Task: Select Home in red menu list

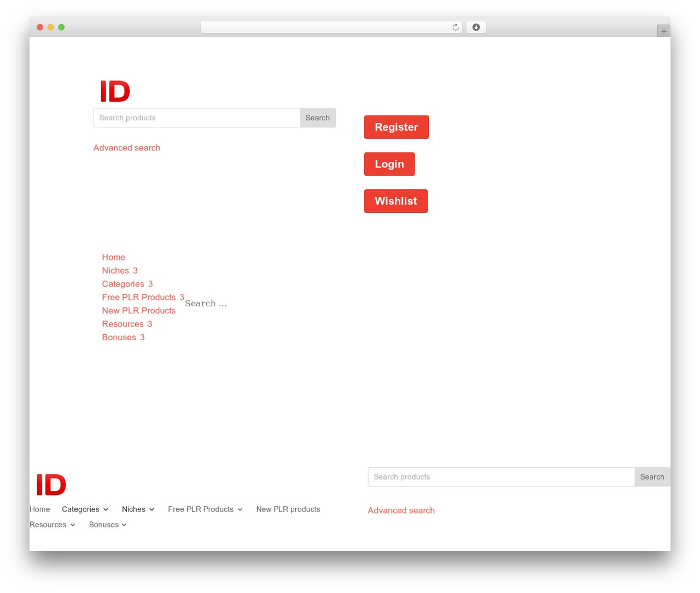Action: (x=114, y=257)
